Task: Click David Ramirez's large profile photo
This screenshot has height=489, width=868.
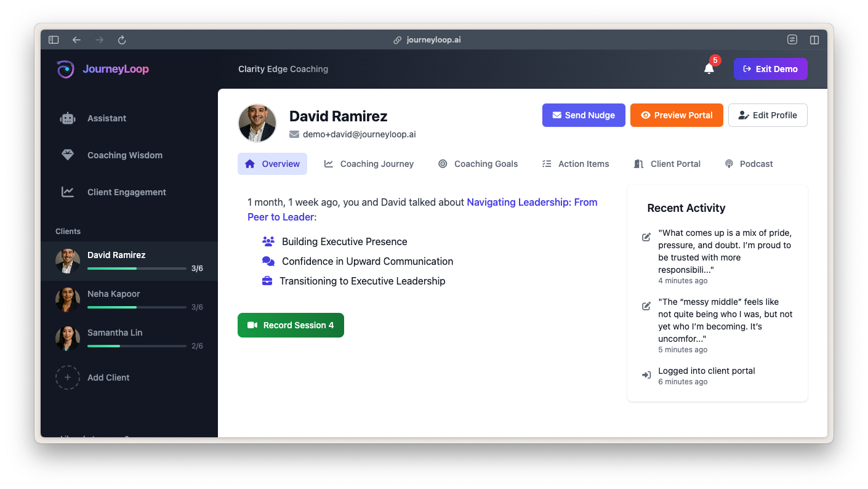Action: pos(257,123)
